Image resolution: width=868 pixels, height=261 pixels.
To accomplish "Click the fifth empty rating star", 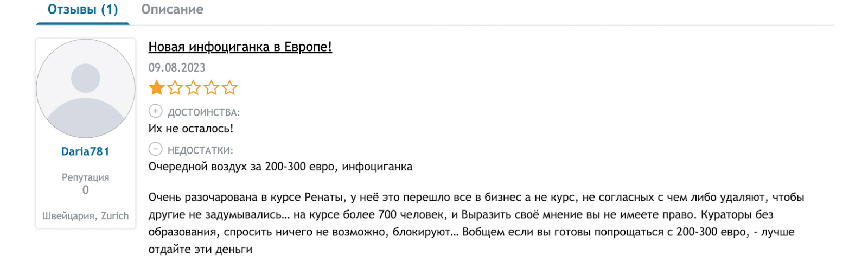I will click(x=230, y=87).
